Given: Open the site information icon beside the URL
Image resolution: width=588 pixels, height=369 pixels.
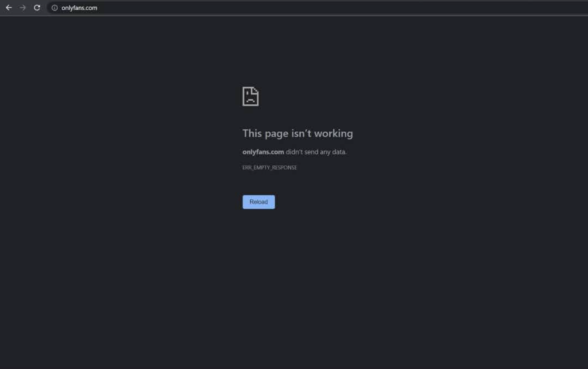Looking at the screenshot, I should 54,8.
